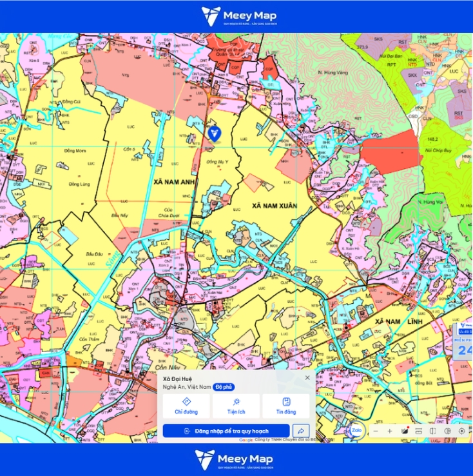Locate my current position crosshair icon
Image resolution: width=473 pixels, height=476 pixels.
[x=462, y=431]
